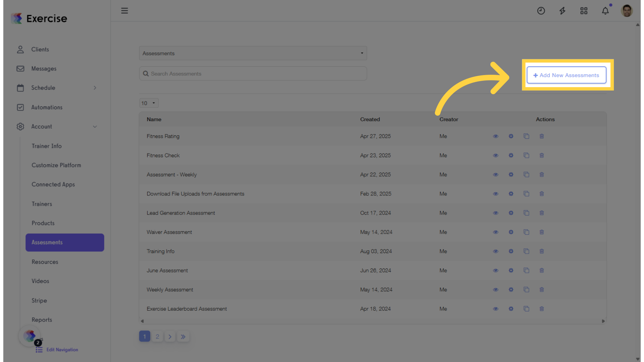Open settings for Download File Uploads row
This screenshot has width=644, height=362.
coord(511,194)
